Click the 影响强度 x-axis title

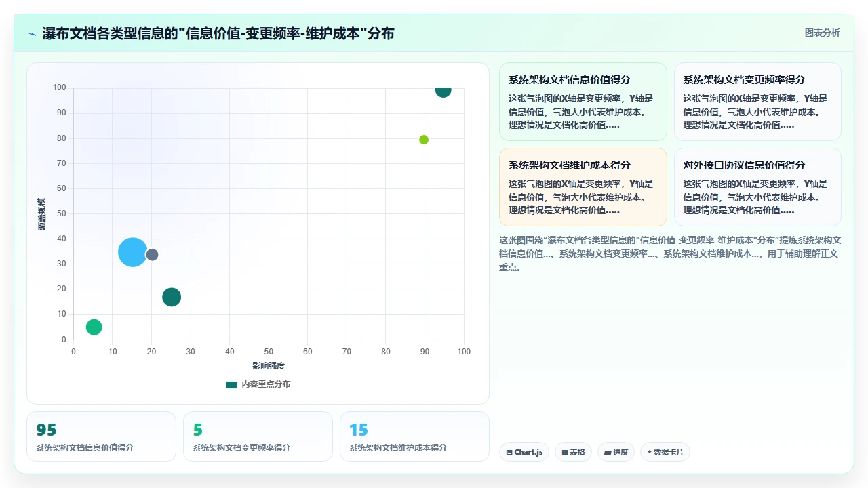coord(269,365)
